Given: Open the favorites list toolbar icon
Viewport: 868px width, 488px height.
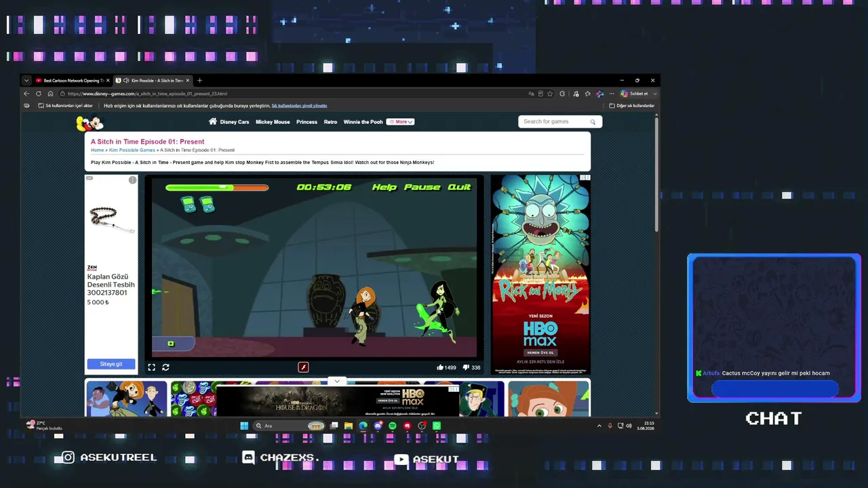Looking at the screenshot, I should tap(587, 94).
